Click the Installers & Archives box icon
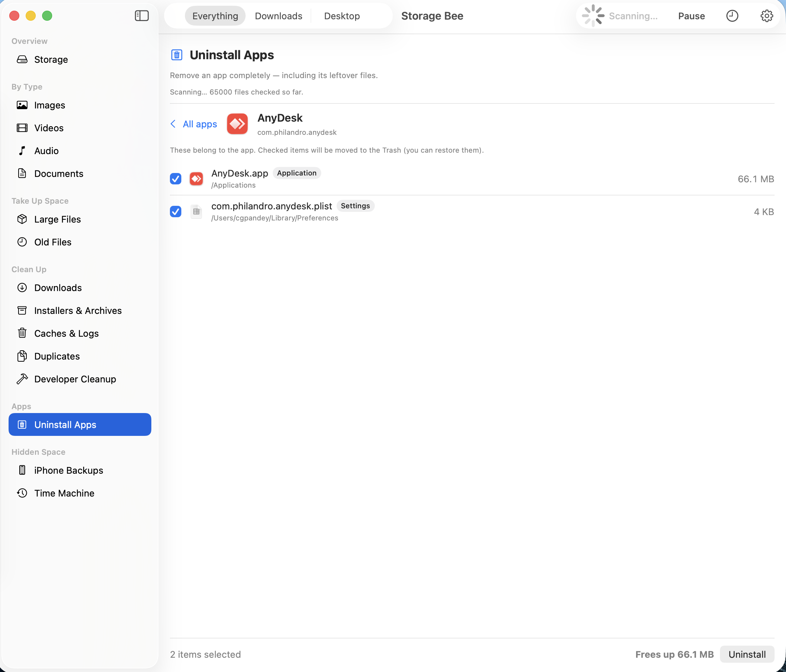 [22, 310]
